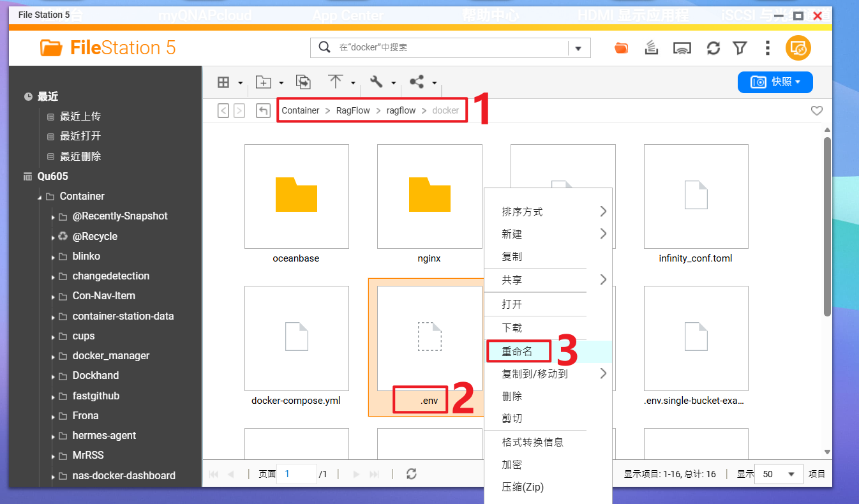Choose 剪切 in the context menu

548,419
